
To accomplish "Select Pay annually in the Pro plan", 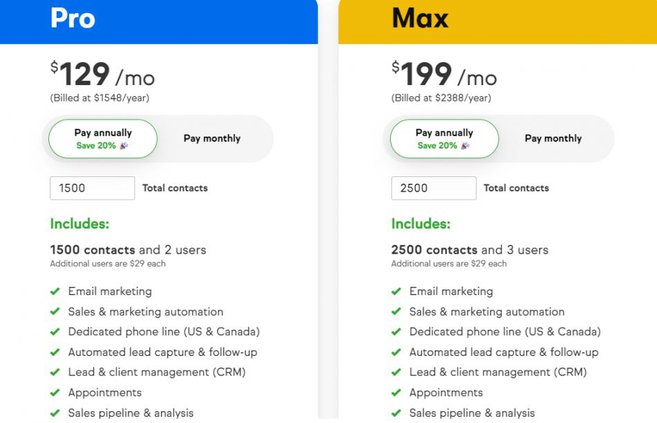I will tap(103, 138).
